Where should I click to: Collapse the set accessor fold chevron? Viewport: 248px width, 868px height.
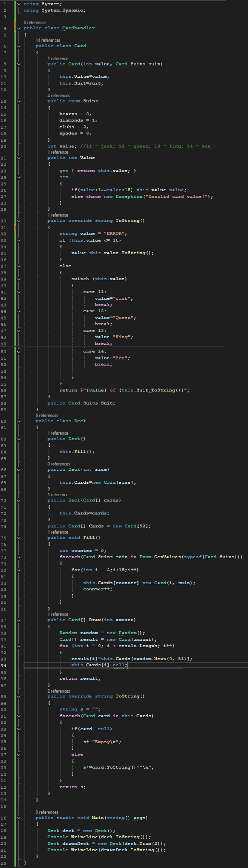point(19,177)
